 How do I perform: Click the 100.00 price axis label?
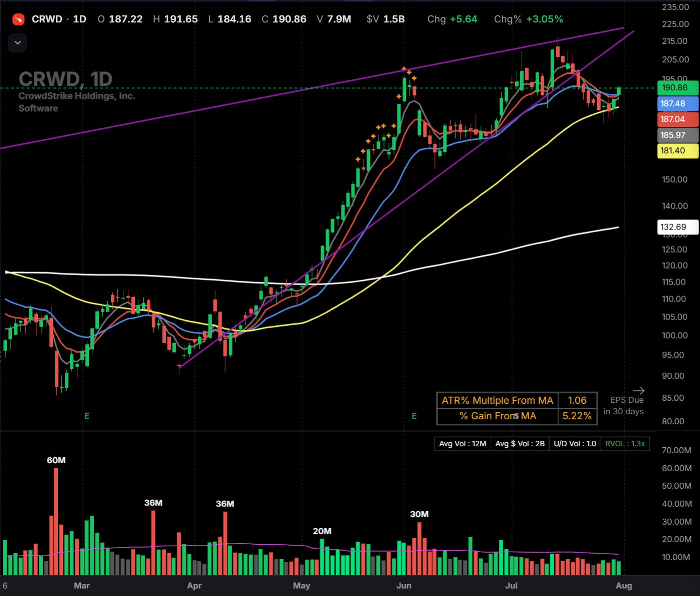[x=675, y=335]
